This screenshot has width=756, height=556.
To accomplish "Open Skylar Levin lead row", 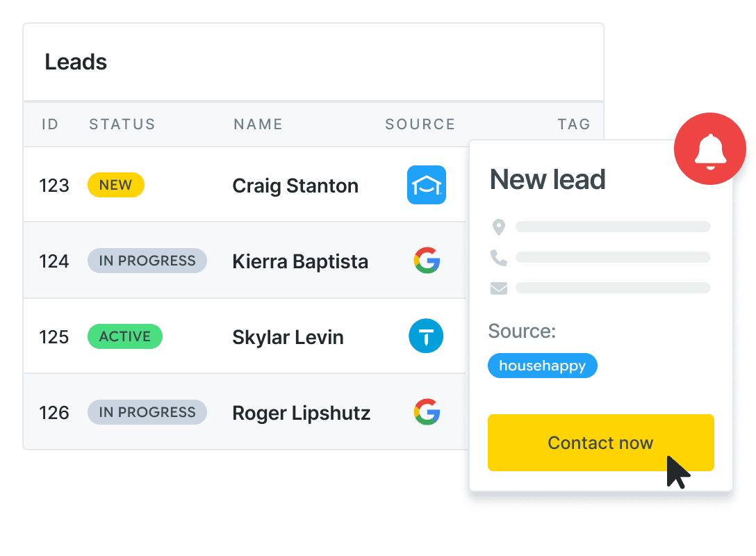I will click(x=246, y=336).
